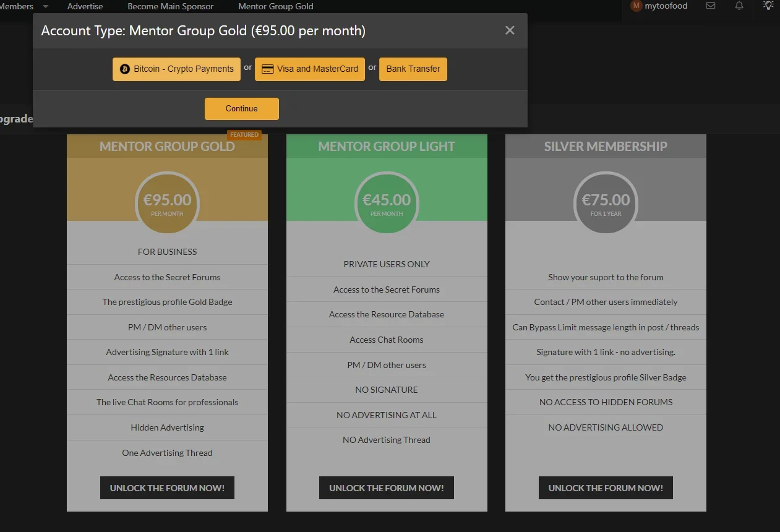780x532 pixels.
Task: Open the Advertise menu item
Action: pyautogui.click(x=85, y=6)
